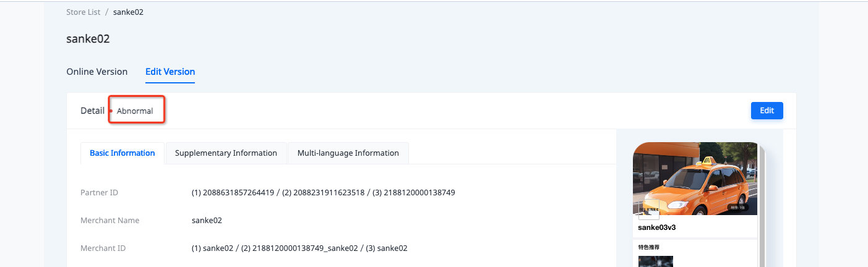Image resolution: width=868 pixels, height=267 pixels.
Task: Click the red Abnormal status dot
Action: click(111, 111)
